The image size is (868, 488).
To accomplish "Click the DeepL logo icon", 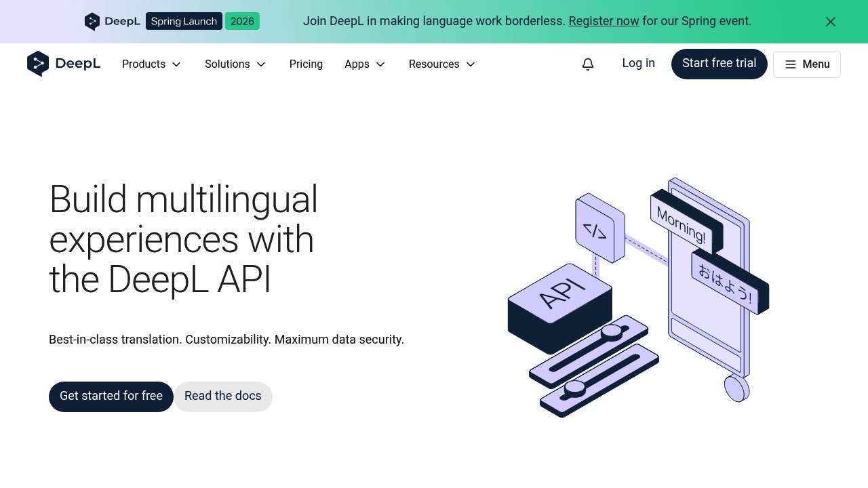I will [x=38, y=64].
